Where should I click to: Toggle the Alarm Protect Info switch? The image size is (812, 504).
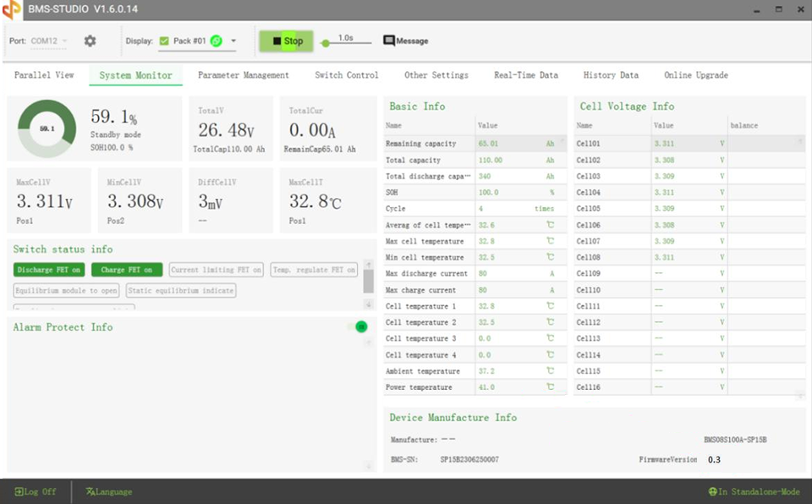click(360, 326)
